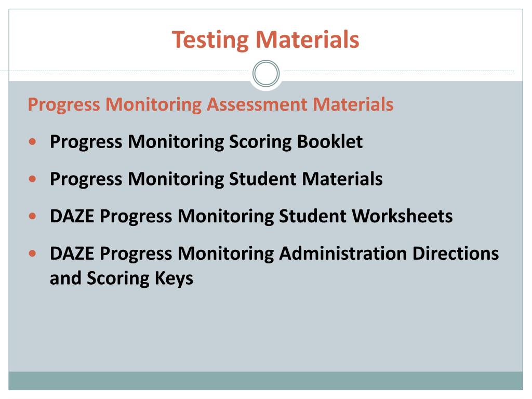The width and height of the screenshot is (532, 399).
Task: Click the dashed divider line left of circle
Action: click(126, 71)
